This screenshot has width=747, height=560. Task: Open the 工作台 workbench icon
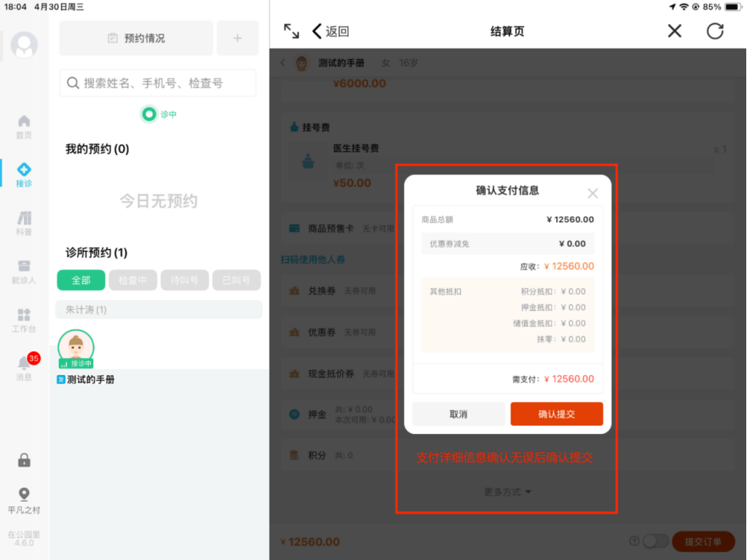tap(24, 320)
